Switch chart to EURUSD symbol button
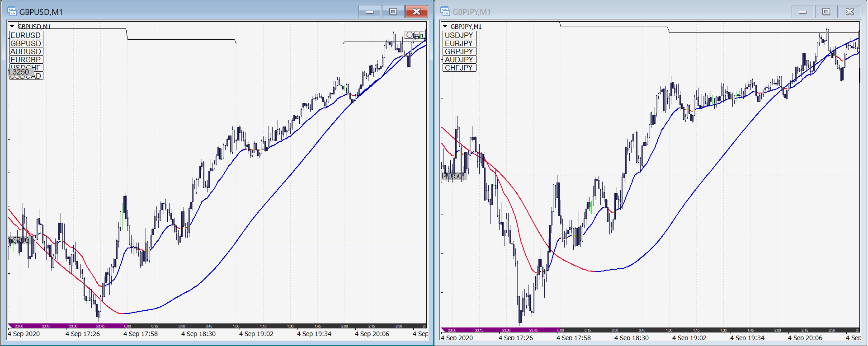 tap(26, 35)
